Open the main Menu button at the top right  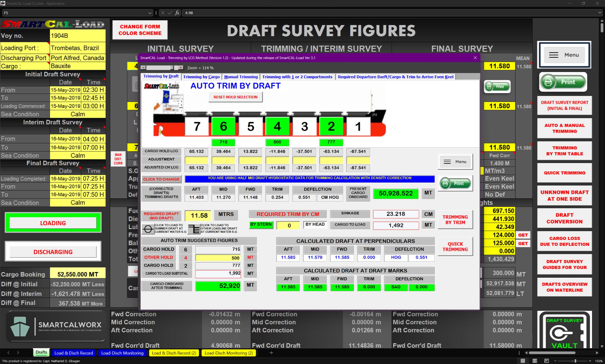564,55
